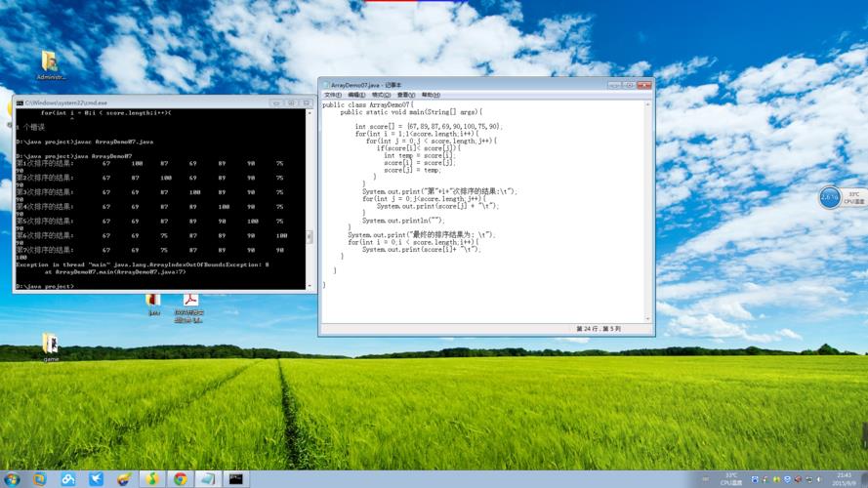Switch to the cmd.exe taskbar button

pos(235,479)
